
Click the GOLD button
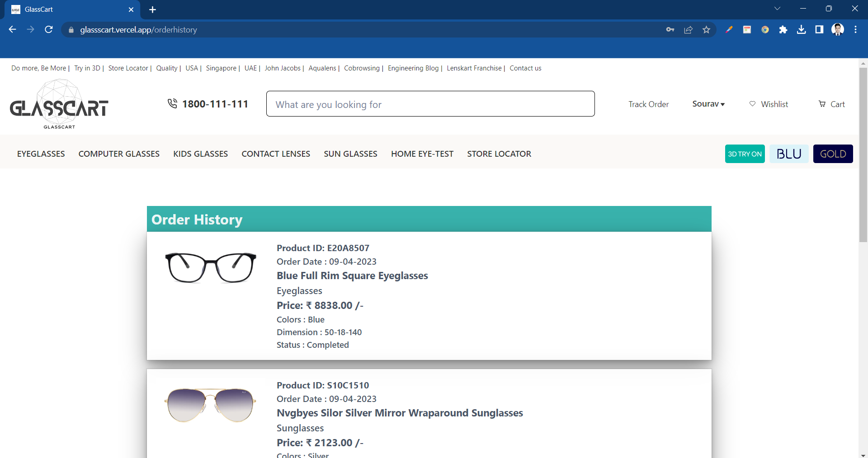(x=833, y=154)
